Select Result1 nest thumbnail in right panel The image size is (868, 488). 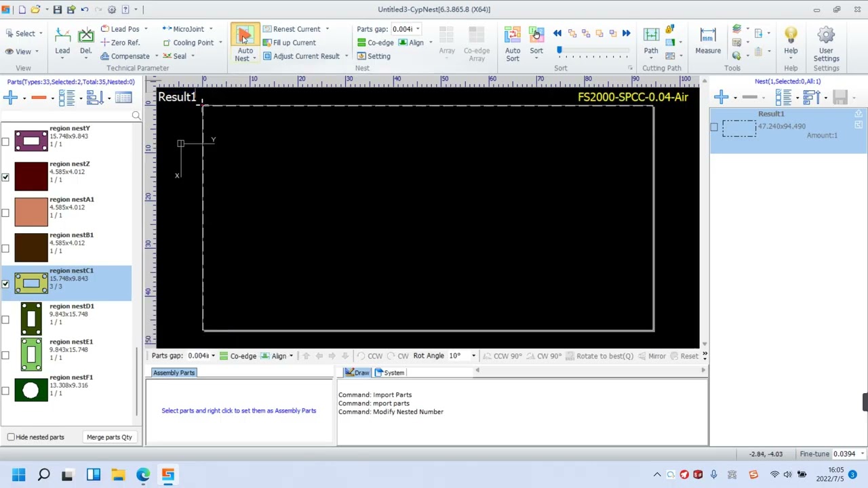pyautogui.click(x=739, y=128)
